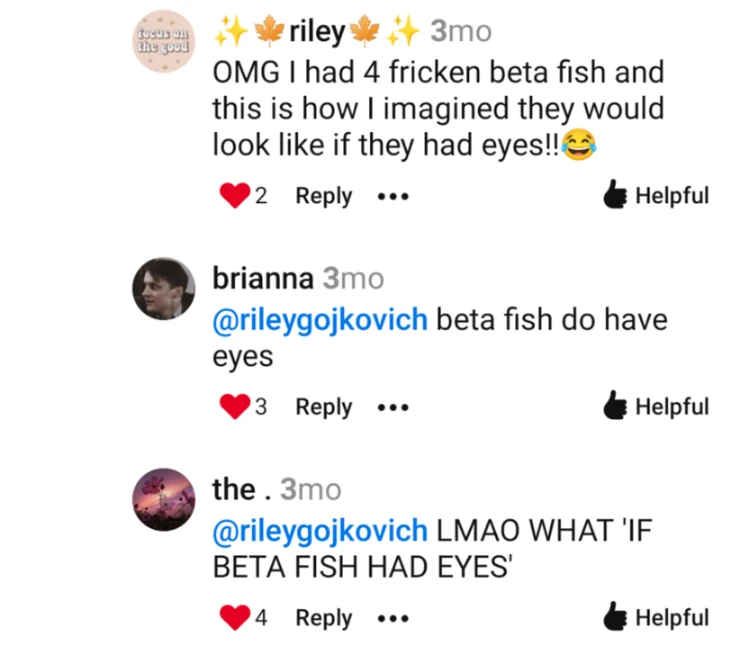Reply to brianna's comment
755x648 pixels.
(323, 407)
